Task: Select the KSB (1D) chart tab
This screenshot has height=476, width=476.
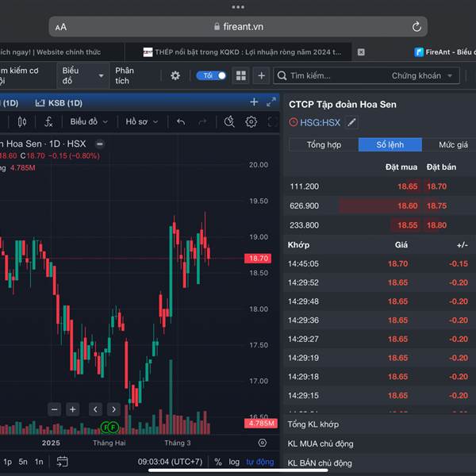Action: click(59, 103)
